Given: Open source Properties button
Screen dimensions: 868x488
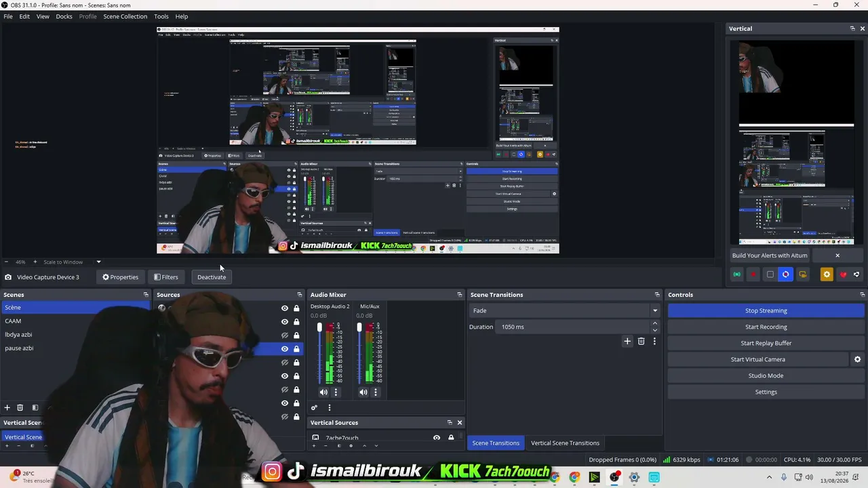Looking at the screenshot, I should (x=120, y=277).
